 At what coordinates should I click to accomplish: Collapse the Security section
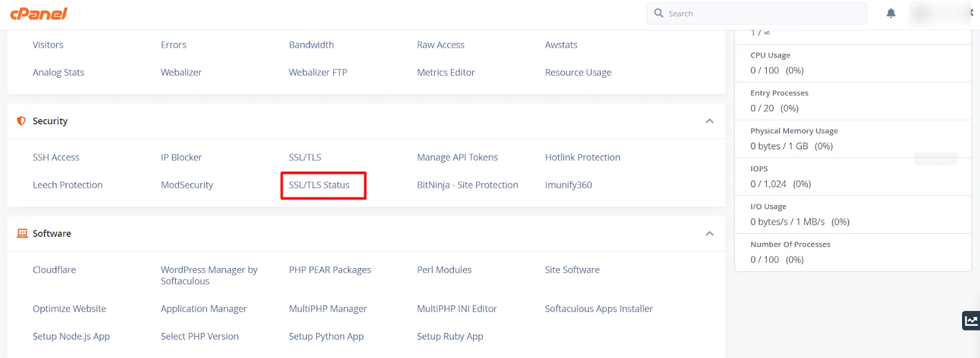pyautogui.click(x=709, y=121)
